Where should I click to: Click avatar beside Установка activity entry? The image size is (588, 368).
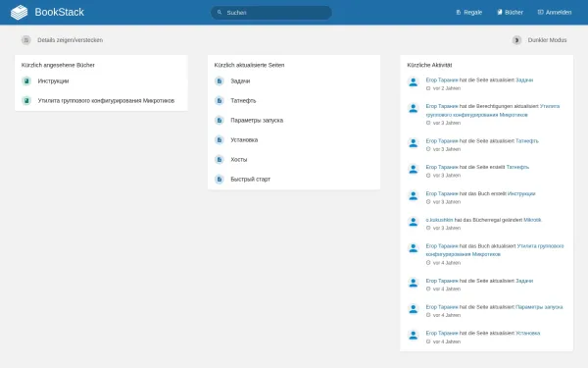[414, 335]
